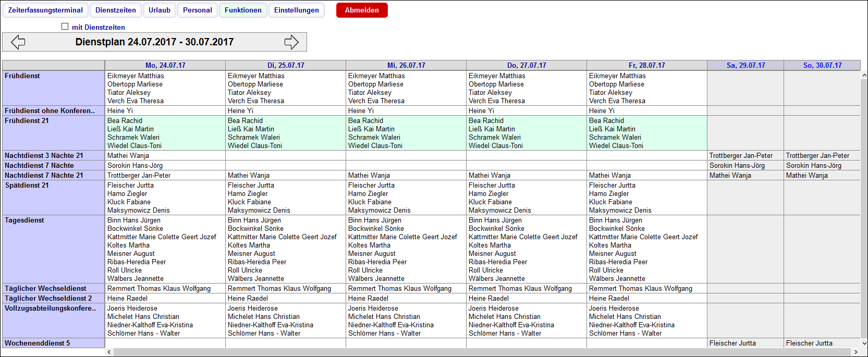Go to previous week with left arrow
Image resolution: width=868 pixels, height=357 pixels.
point(18,42)
